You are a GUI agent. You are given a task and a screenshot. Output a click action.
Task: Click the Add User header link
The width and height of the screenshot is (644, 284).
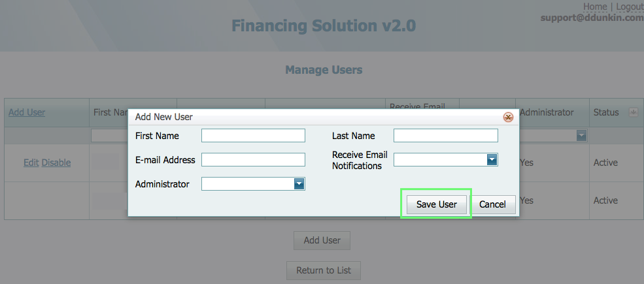click(27, 112)
